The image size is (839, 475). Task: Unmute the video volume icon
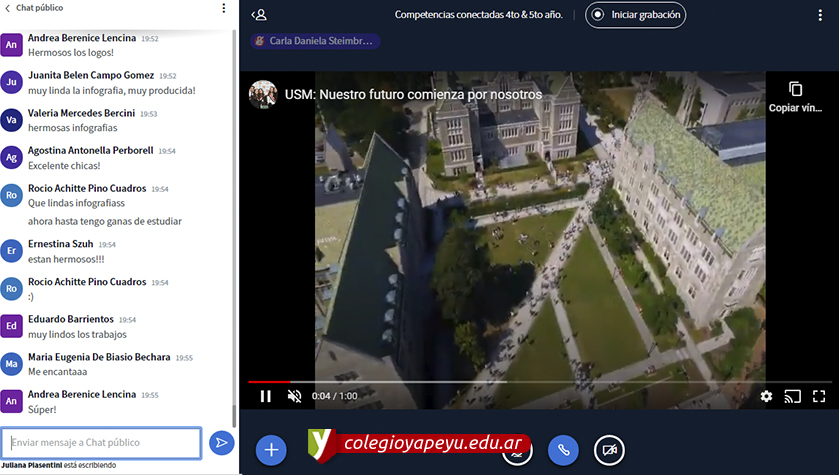[x=294, y=396]
